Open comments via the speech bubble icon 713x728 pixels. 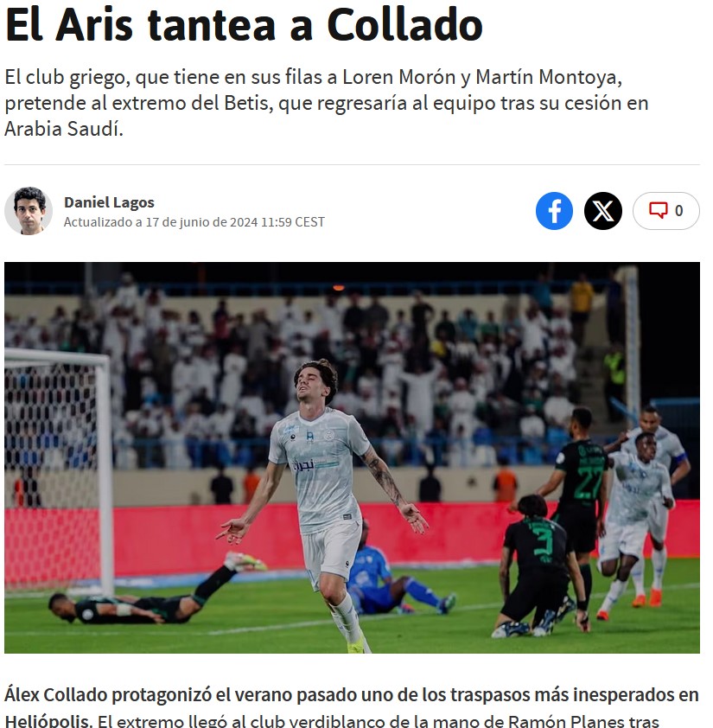[x=658, y=210]
